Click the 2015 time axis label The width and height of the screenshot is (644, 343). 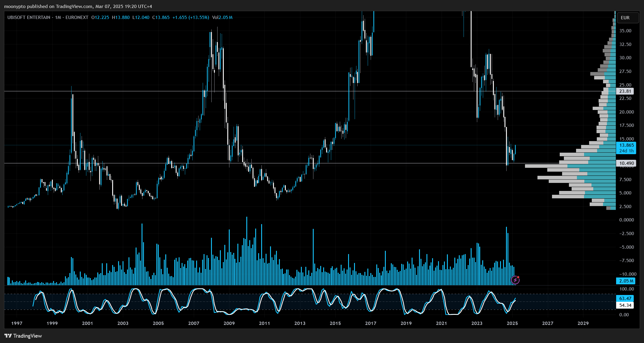pos(335,323)
